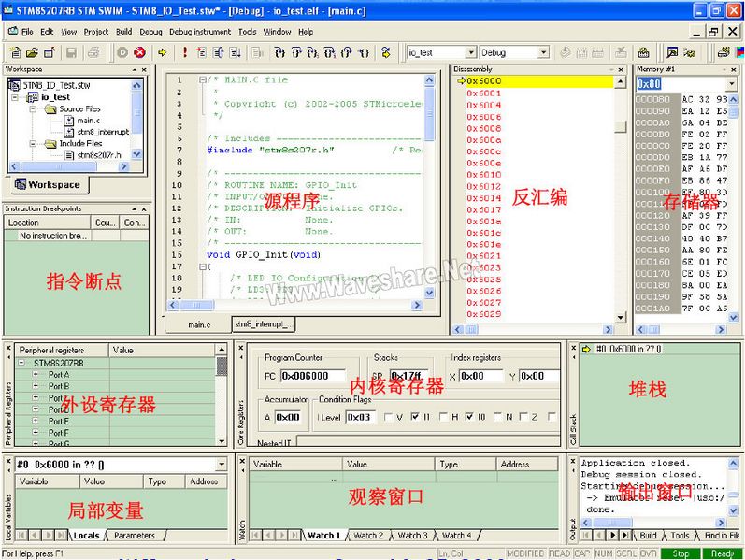The height and width of the screenshot is (560, 745).
Task: Click the source editor vertical scrollbar thumb
Action: pos(429,114)
